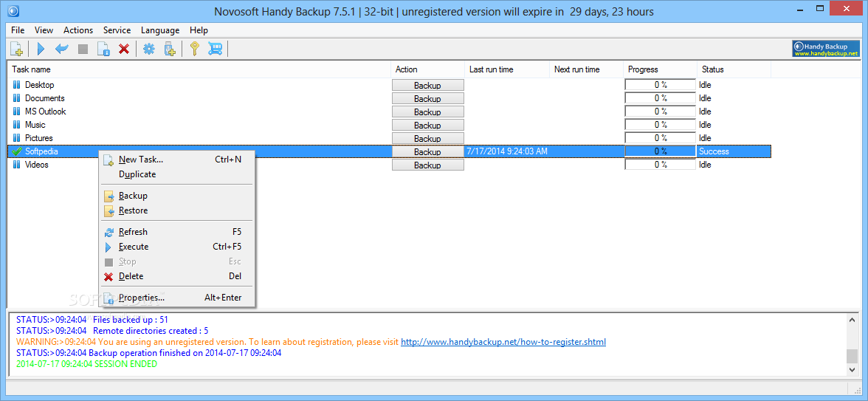Click the SESSION ENDED log line
This screenshot has width=868, height=401.
86,364
